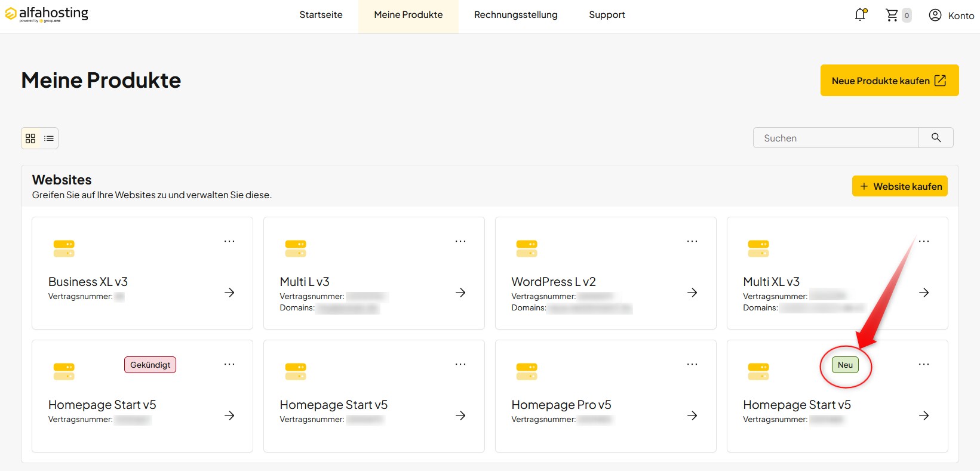This screenshot has height=471, width=980.
Task: Click the search magnifier button
Action: (x=936, y=138)
